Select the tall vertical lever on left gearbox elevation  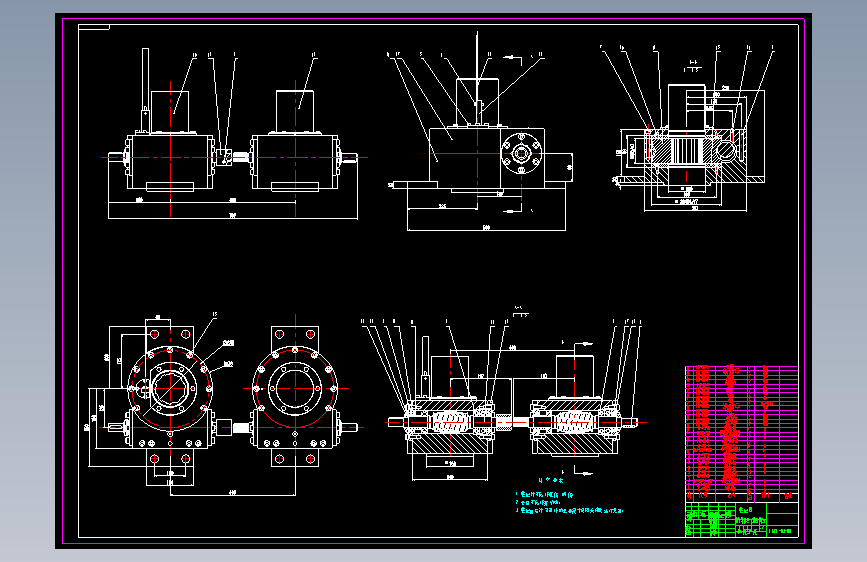pos(145,90)
